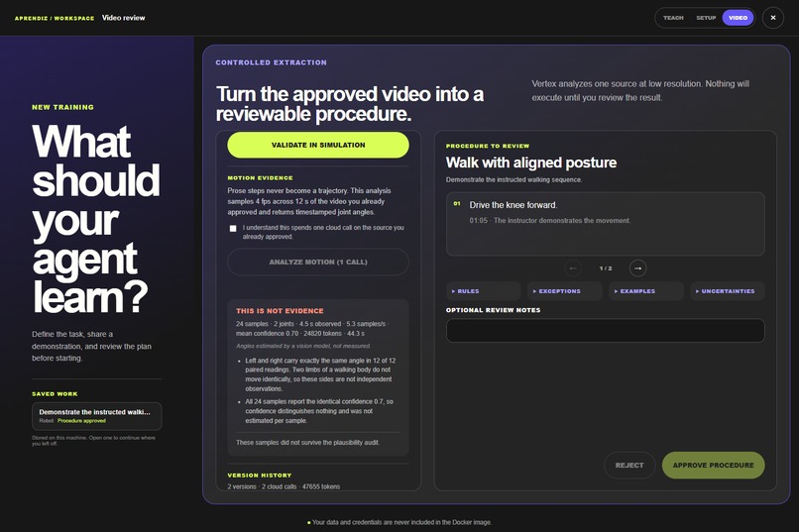Click the 'Procedure approved' status text

pyautogui.click(x=81, y=421)
